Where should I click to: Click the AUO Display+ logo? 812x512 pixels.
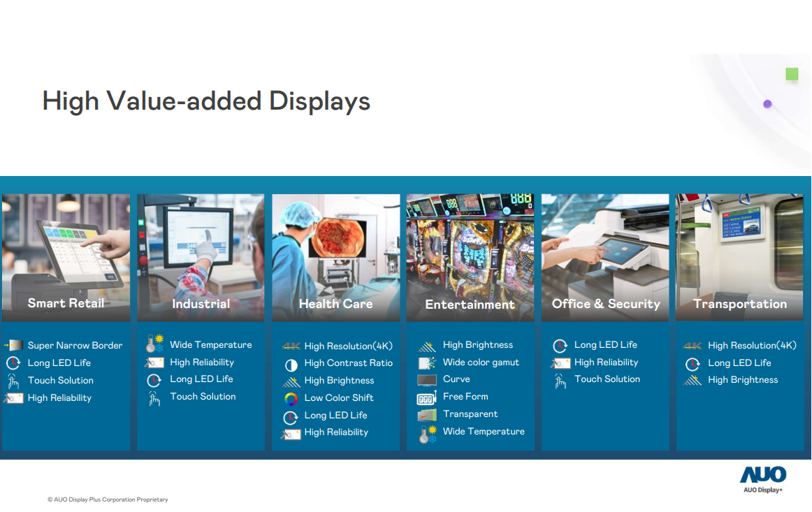coord(762,479)
